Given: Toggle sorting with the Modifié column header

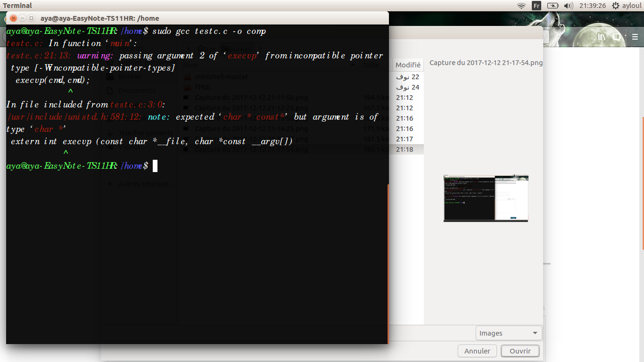Looking at the screenshot, I should pyautogui.click(x=407, y=65).
